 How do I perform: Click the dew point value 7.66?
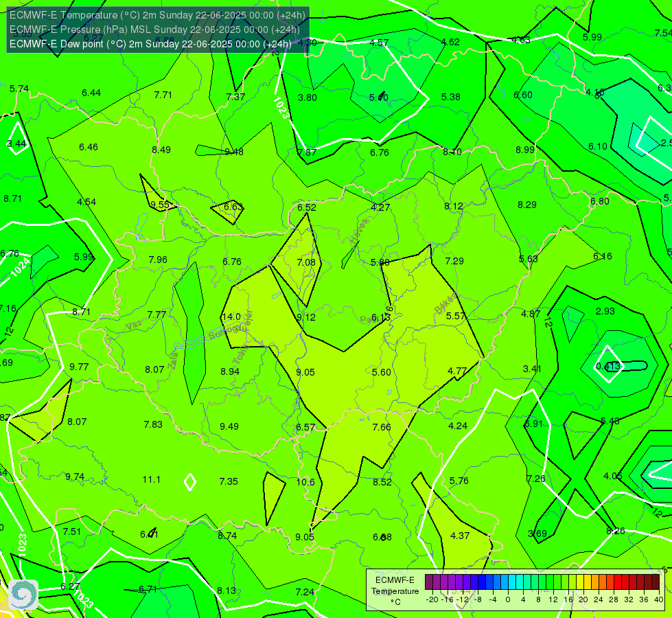point(382,426)
